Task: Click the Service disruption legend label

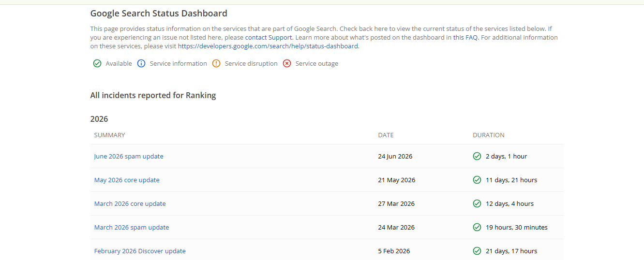Action: [x=251, y=63]
